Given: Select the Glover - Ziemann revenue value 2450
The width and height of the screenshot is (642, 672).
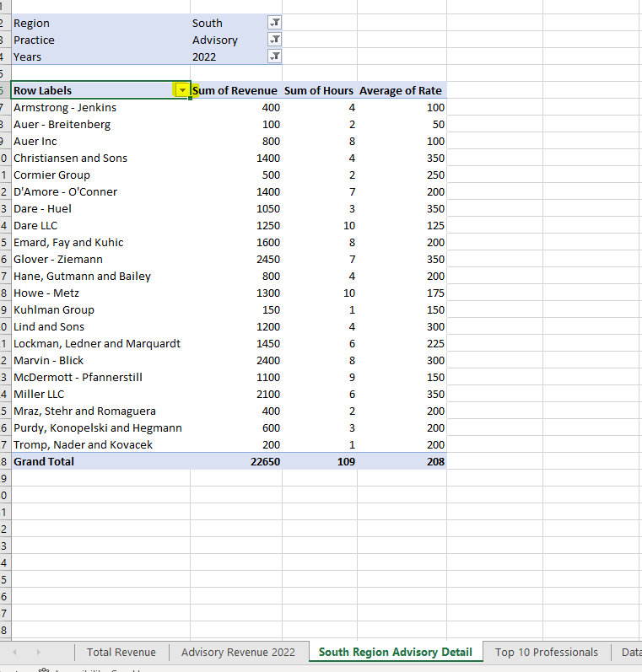Looking at the screenshot, I should 267,259.
